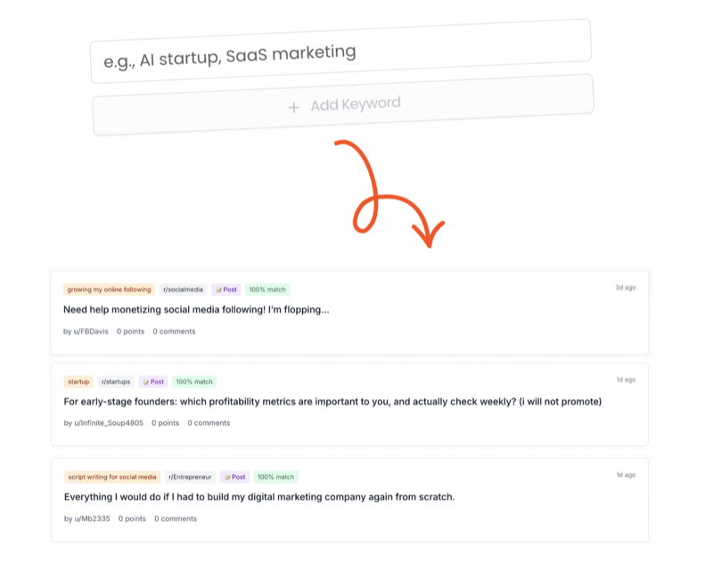Click the Post icon on the r/Entrepreneur card
This screenshot has width=713, height=588.
pos(228,478)
